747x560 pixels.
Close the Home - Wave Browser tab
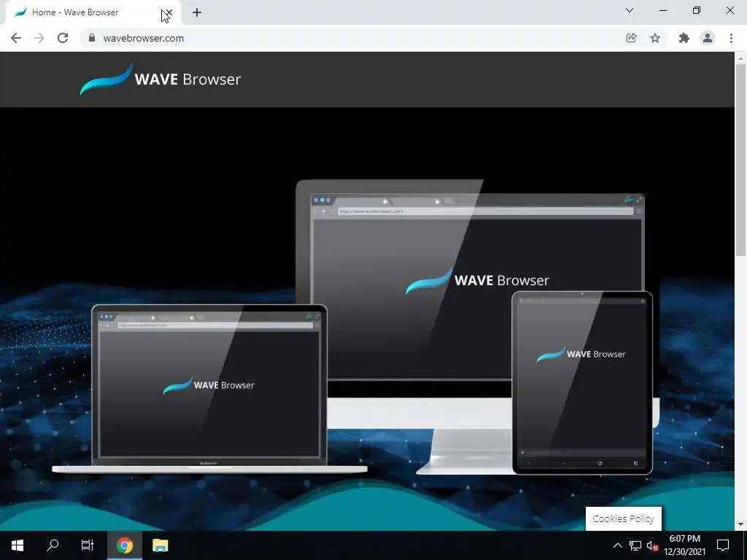coord(169,12)
